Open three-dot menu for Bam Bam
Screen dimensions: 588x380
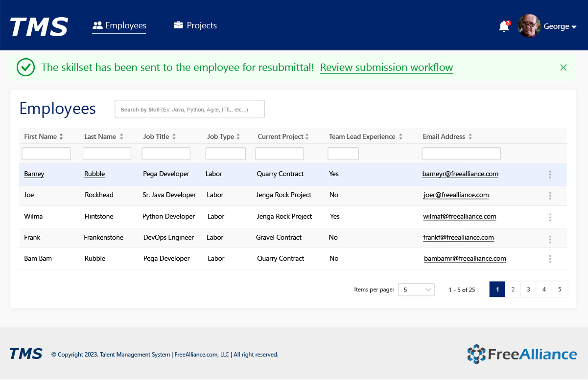tap(550, 259)
